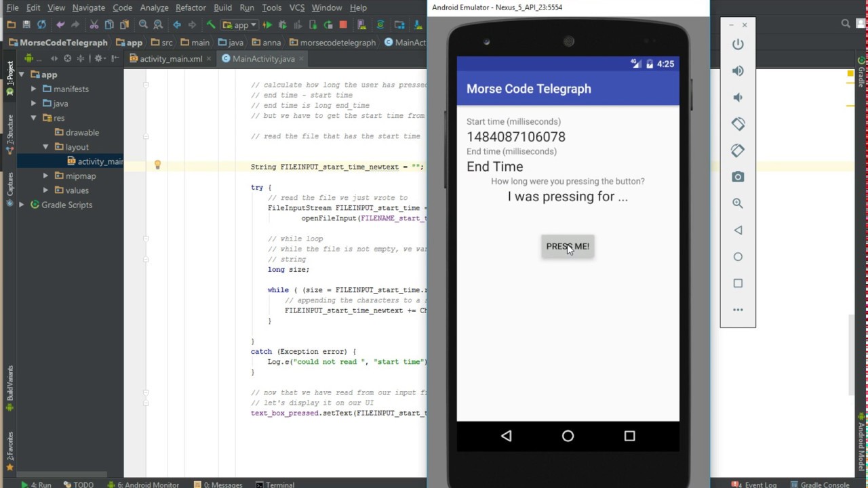Click the PRESS ME! button in emulator
This screenshot has width=868, height=488.
pyautogui.click(x=568, y=247)
